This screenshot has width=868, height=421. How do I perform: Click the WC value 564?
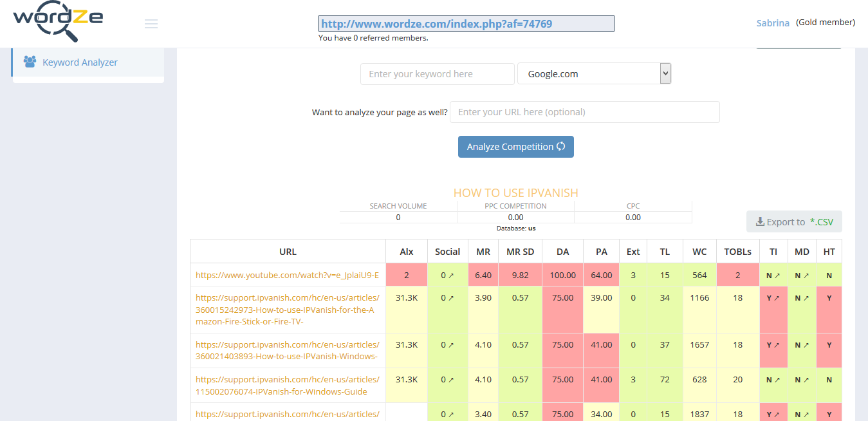tap(699, 276)
